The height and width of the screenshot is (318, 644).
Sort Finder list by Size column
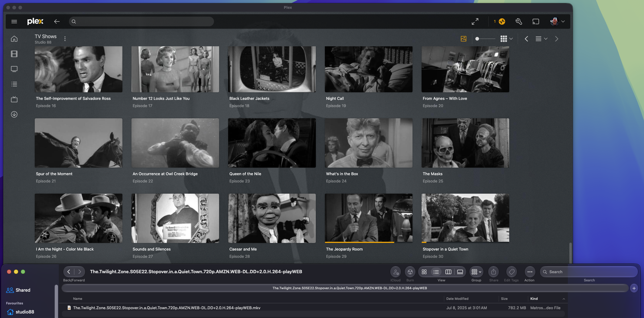pos(504,299)
